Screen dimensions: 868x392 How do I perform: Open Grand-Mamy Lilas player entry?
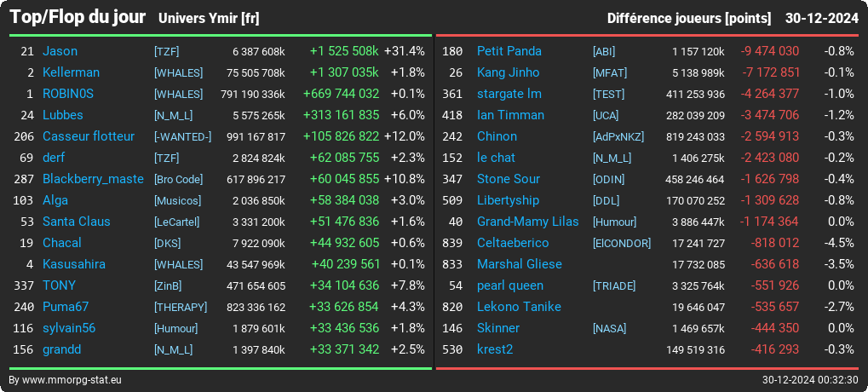[x=528, y=222]
